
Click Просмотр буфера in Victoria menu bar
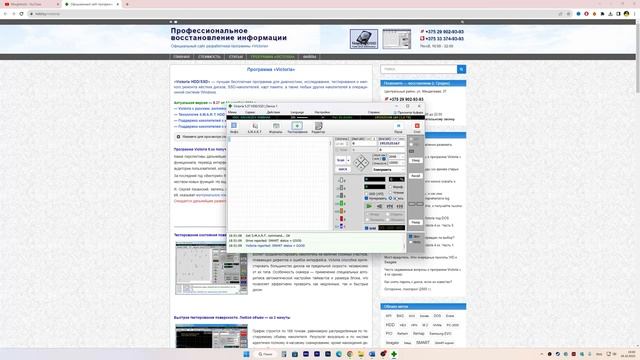click(408, 112)
